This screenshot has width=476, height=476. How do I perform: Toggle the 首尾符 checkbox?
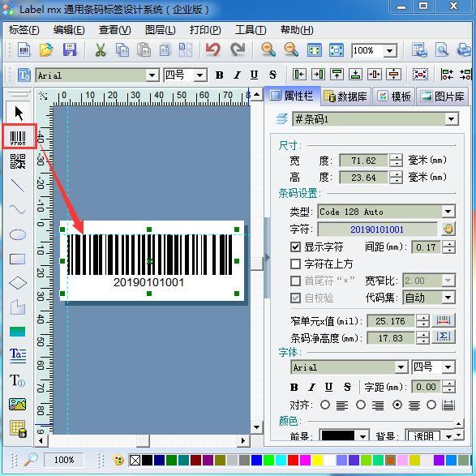[x=295, y=281]
